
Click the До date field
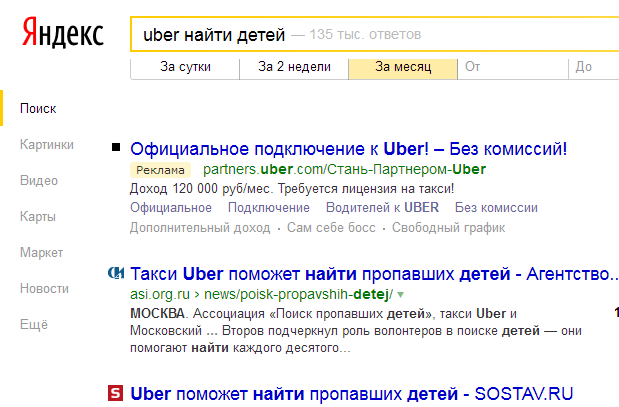tap(594, 68)
